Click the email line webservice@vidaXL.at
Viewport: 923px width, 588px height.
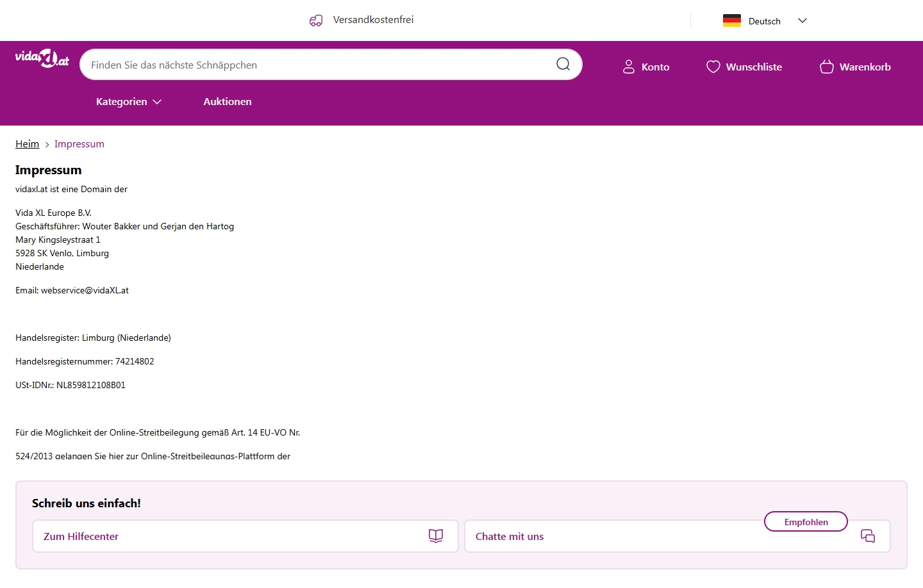click(72, 290)
